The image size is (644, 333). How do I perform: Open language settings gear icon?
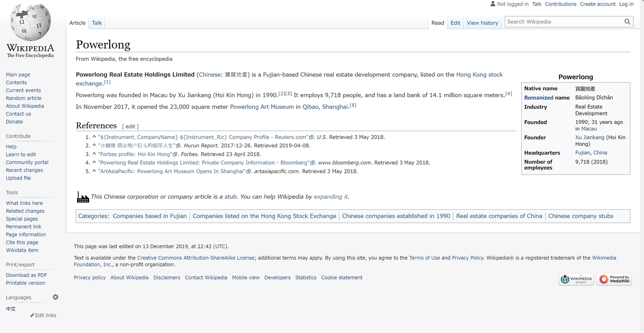tap(55, 297)
